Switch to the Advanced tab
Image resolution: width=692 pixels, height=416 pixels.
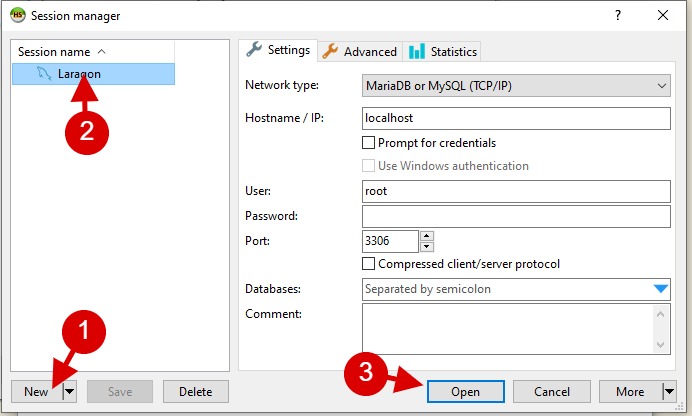click(x=360, y=52)
